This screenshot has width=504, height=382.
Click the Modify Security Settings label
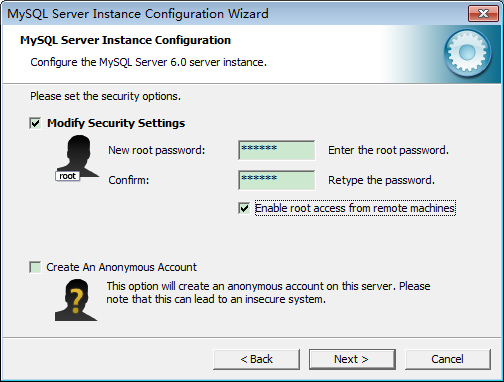pos(116,123)
